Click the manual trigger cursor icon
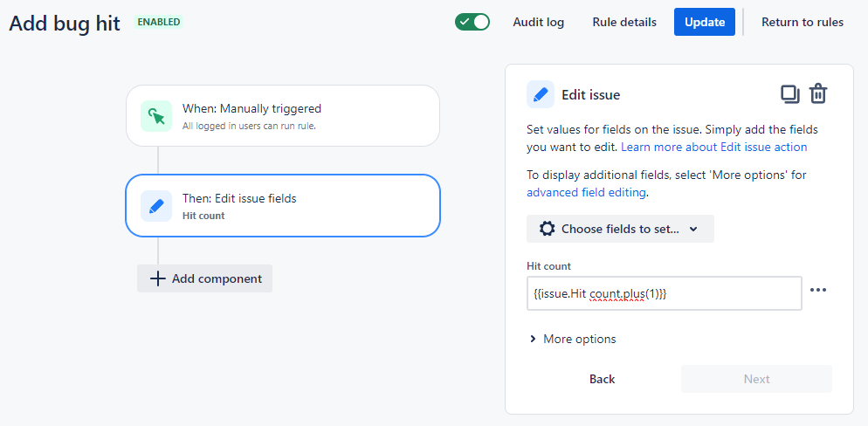Viewport: 868px width, 426px height. tap(156, 116)
